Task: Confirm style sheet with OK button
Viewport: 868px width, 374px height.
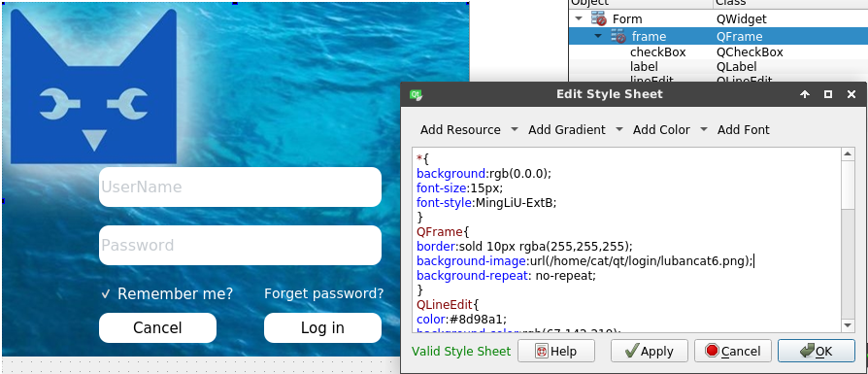Action: 817,351
